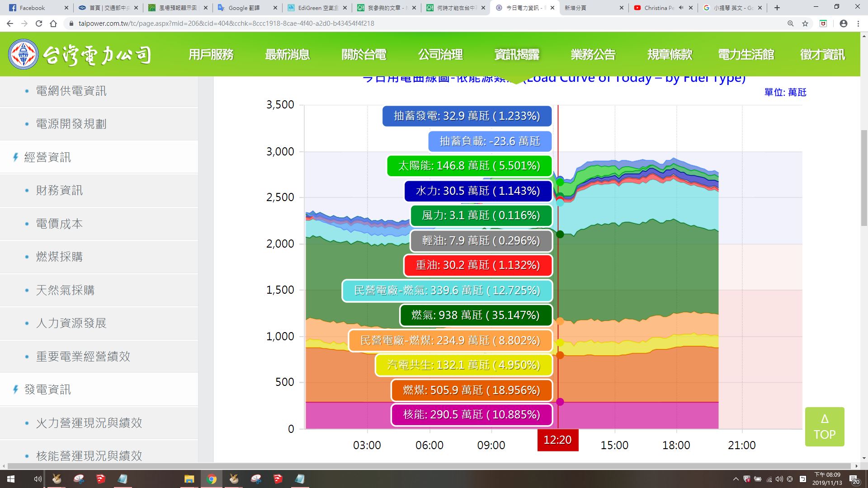Open the green shield extension icon
The width and height of the screenshot is (868, 488).
[823, 23]
